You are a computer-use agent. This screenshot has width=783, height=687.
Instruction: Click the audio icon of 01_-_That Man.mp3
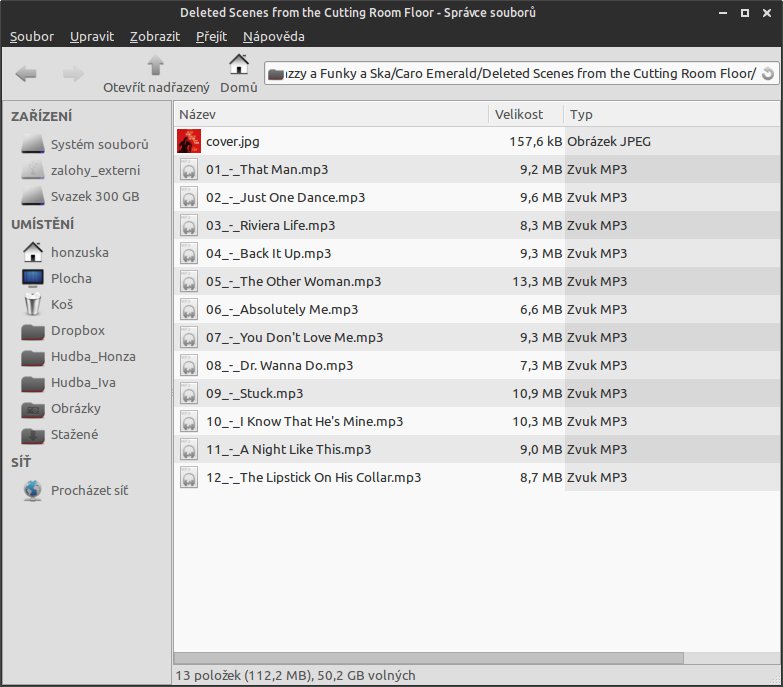point(189,170)
